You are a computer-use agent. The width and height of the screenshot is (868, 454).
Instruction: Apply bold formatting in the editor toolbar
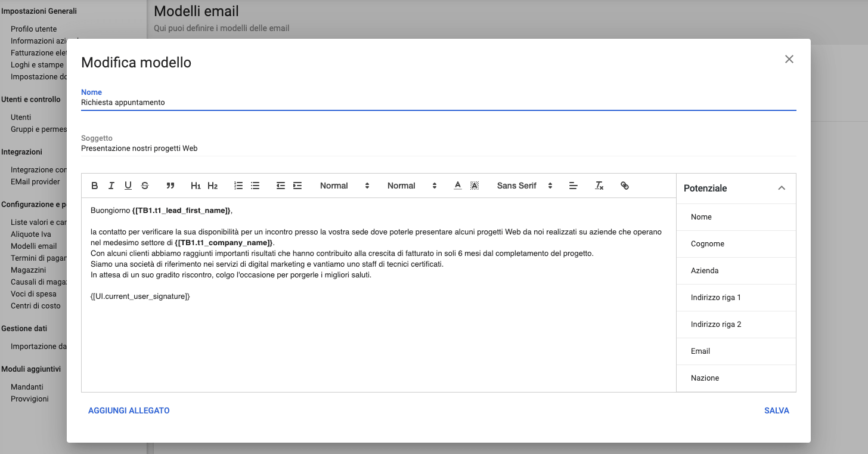click(94, 186)
